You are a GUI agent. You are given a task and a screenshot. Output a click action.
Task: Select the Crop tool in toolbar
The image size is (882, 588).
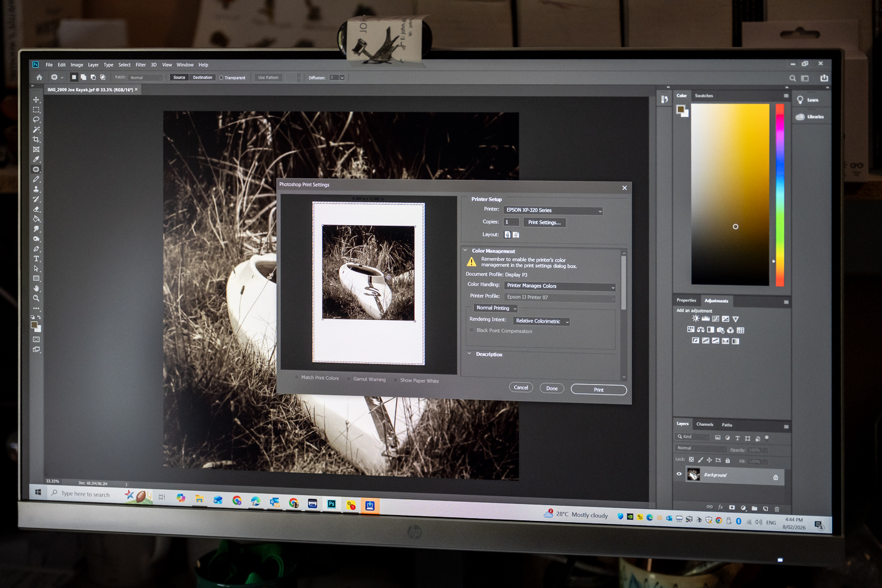[36, 139]
